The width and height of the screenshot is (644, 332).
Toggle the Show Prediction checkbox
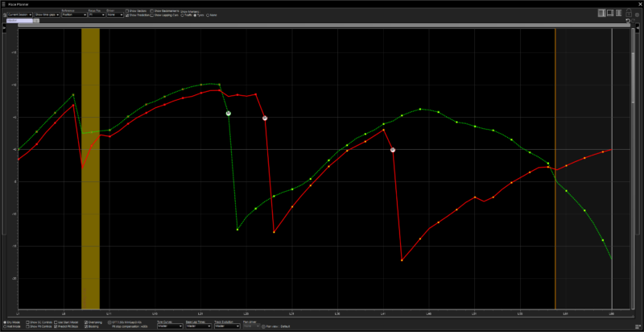(x=128, y=15)
